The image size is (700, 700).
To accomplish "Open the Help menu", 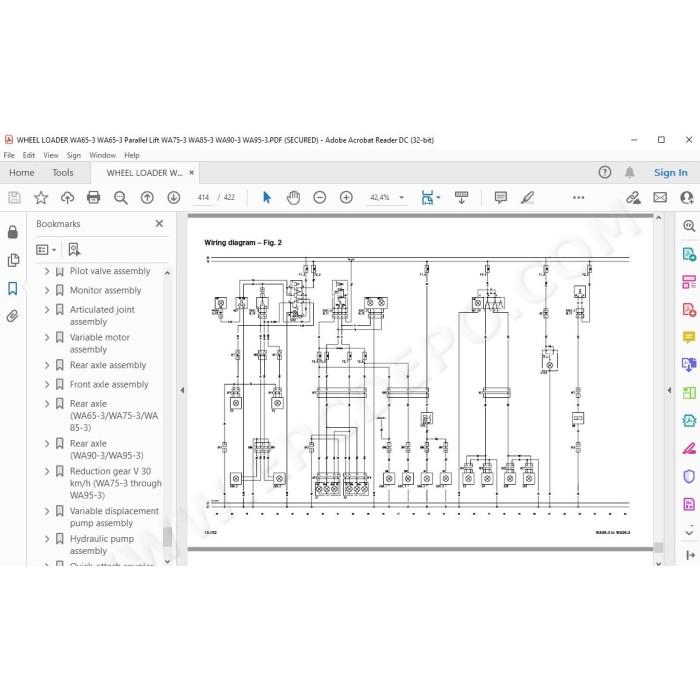I will 132,155.
